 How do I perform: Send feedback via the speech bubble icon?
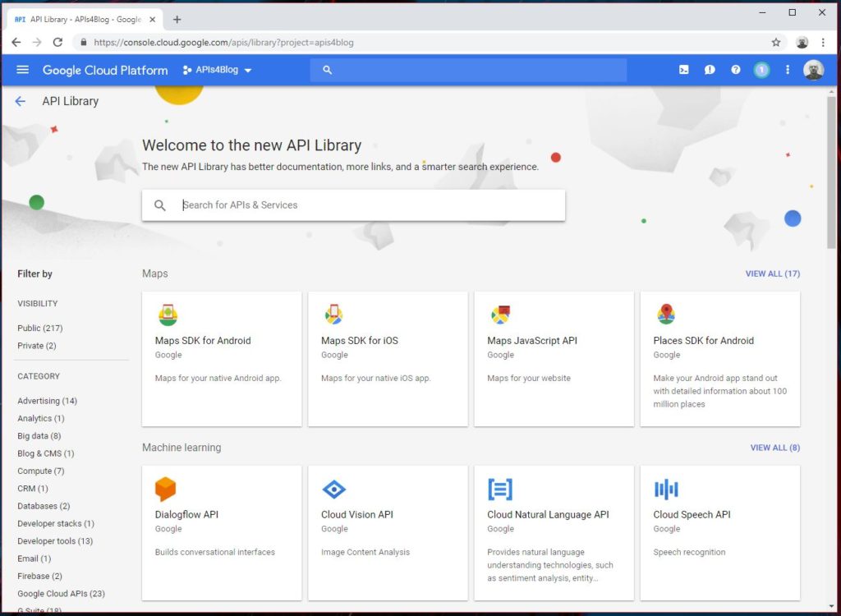click(x=710, y=70)
